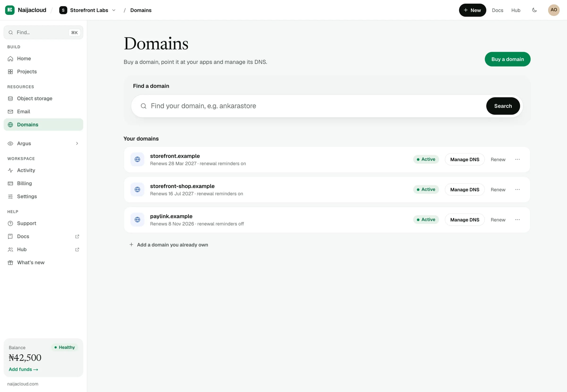Click globe icon for storefront.example

137,159
